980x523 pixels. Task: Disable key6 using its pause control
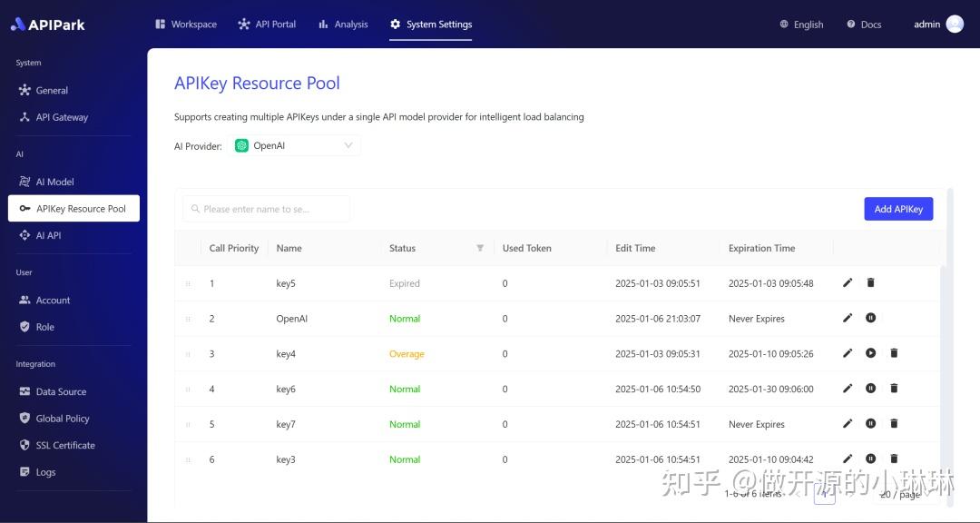(x=870, y=389)
